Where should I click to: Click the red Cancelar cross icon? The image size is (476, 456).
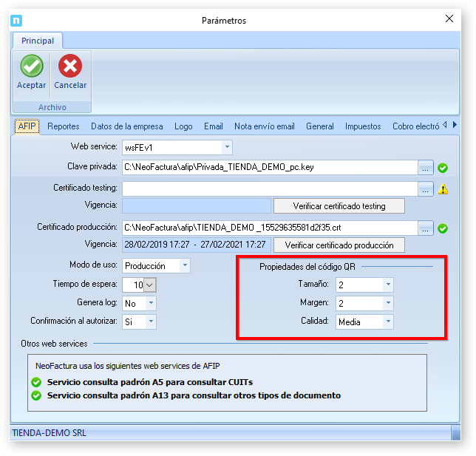70,67
